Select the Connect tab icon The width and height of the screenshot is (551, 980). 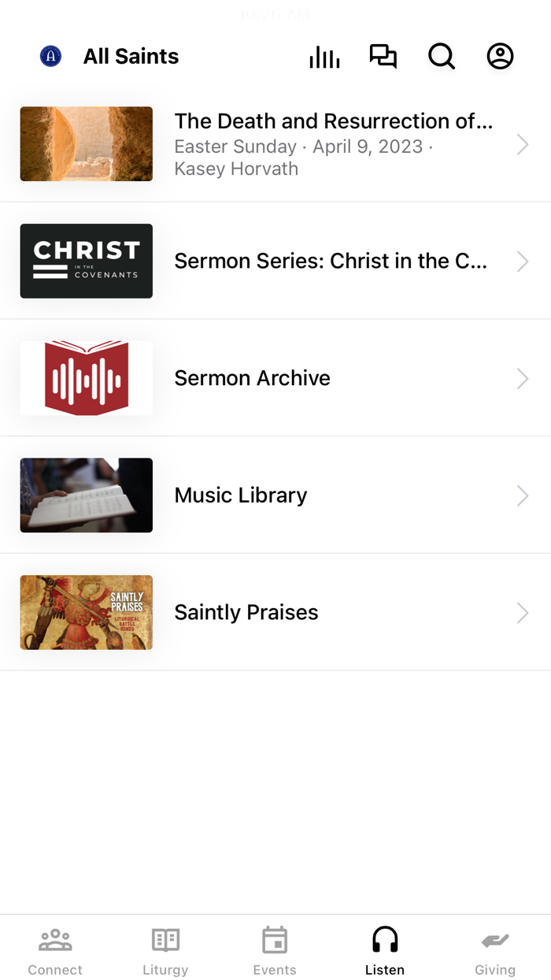[x=54, y=939]
